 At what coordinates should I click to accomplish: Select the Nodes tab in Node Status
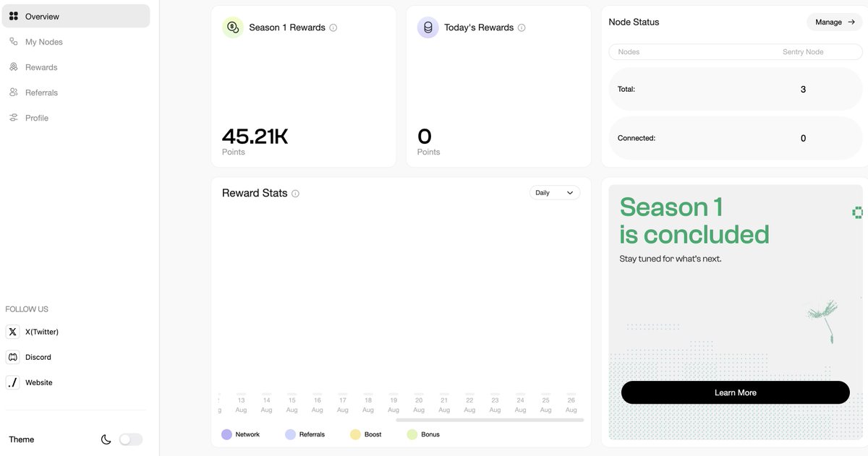(629, 51)
